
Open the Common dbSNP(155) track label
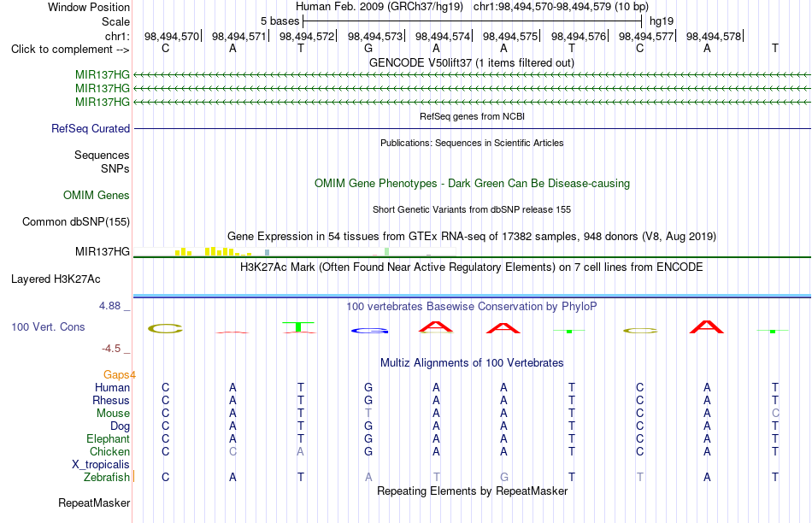pos(76,221)
